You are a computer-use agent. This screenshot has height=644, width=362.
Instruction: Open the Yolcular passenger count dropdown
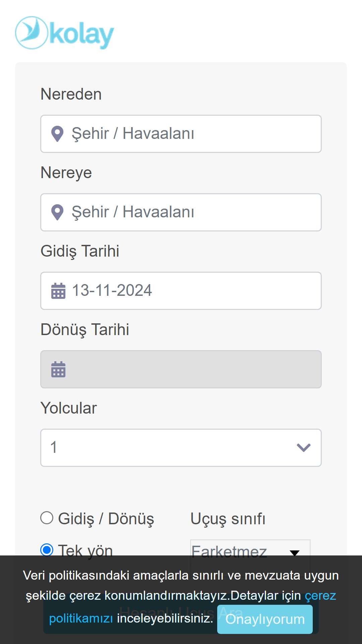click(181, 448)
